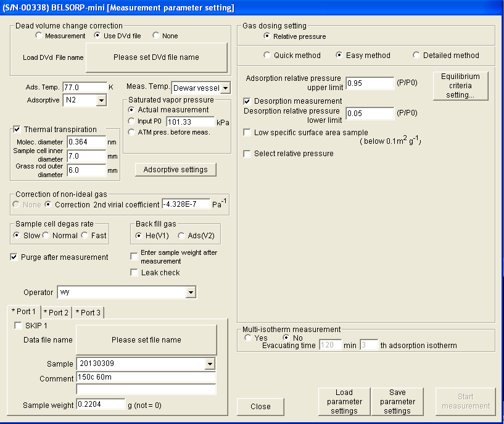This screenshot has width=504, height=424.
Task: Open Equilibrium criteria setting
Action: pos(460,86)
